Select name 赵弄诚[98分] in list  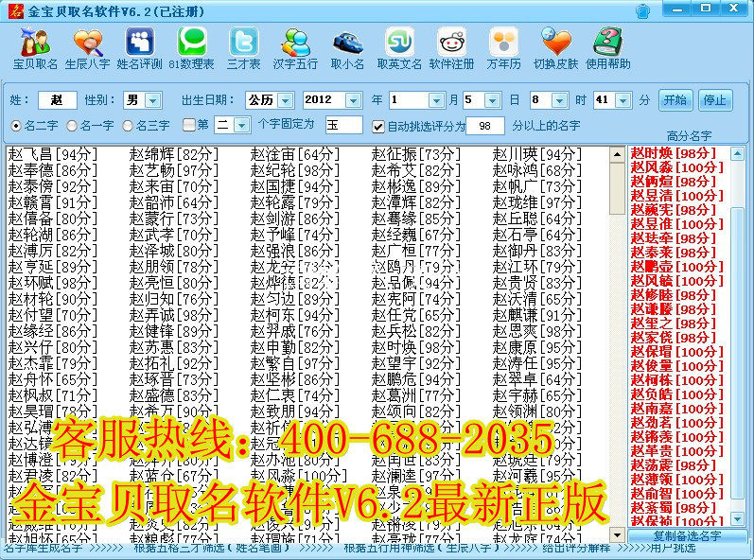(x=173, y=315)
